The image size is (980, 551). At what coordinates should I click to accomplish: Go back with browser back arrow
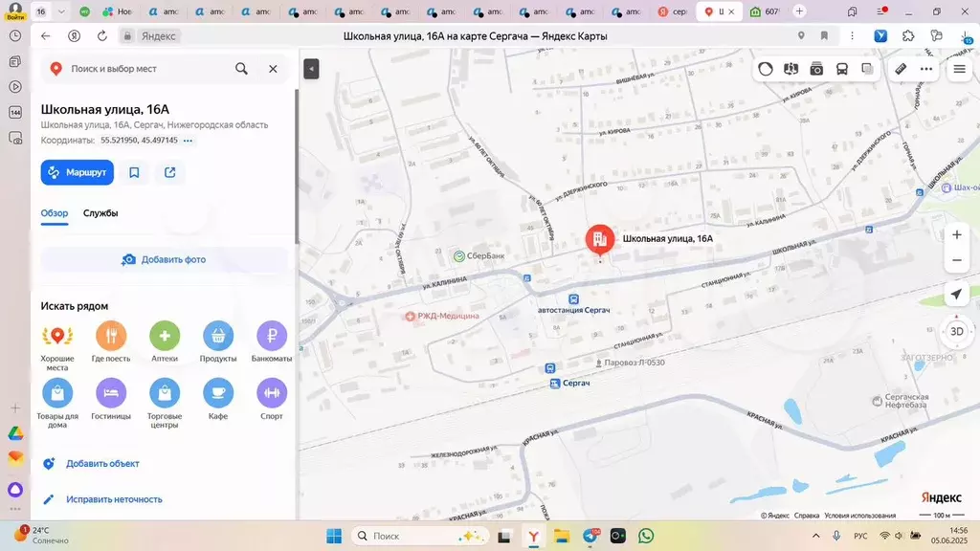coord(46,36)
